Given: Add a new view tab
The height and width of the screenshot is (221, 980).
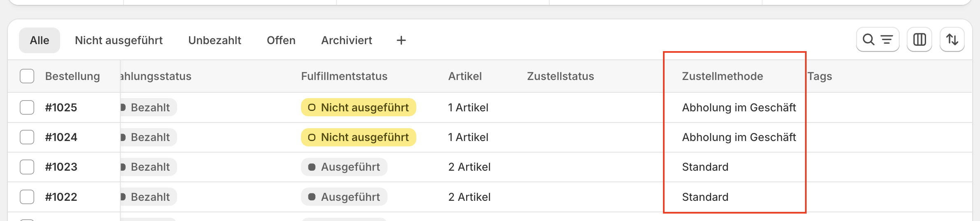Looking at the screenshot, I should pos(401,40).
